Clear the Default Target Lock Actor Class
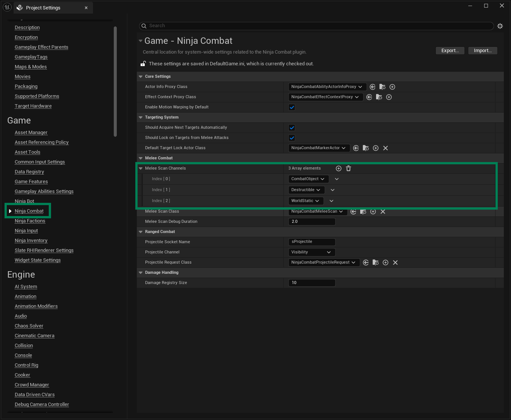511x420 pixels. coord(386,148)
